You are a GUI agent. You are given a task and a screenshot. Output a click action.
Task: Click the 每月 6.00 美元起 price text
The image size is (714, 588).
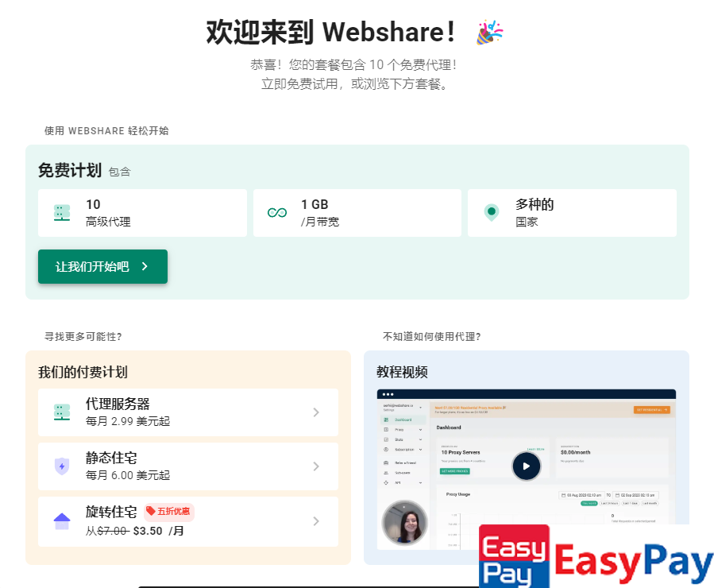tap(128, 475)
